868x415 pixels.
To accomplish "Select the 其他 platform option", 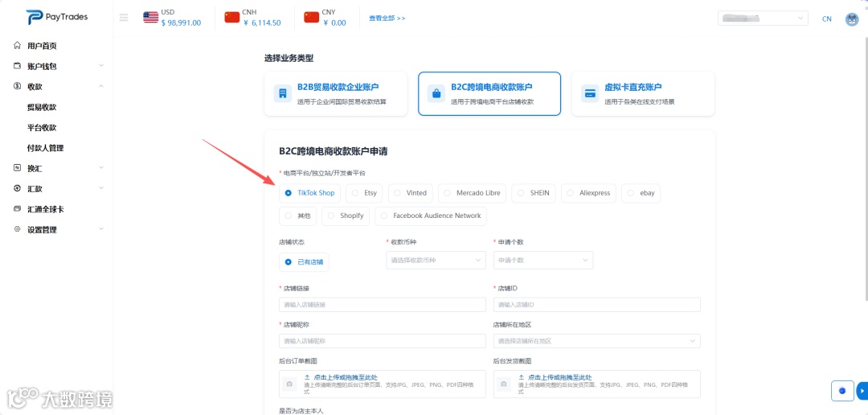I will coord(298,216).
